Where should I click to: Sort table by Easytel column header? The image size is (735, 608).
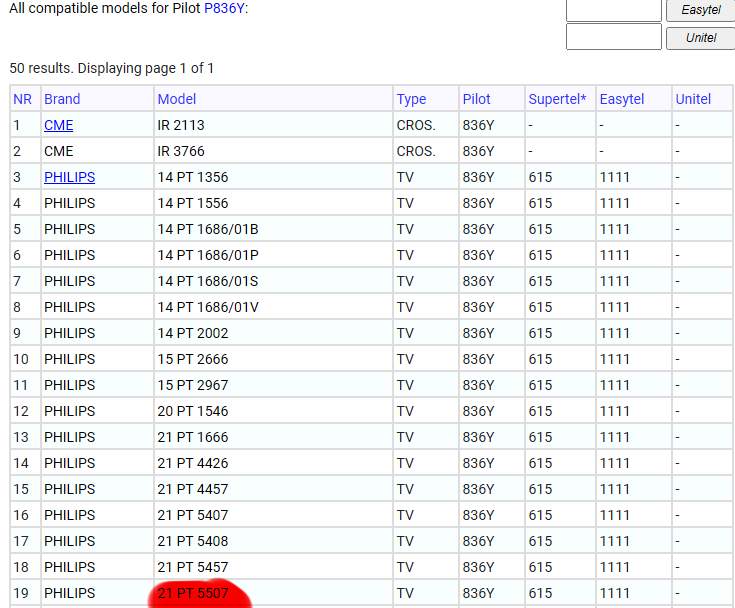pyautogui.click(x=622, y=99)
